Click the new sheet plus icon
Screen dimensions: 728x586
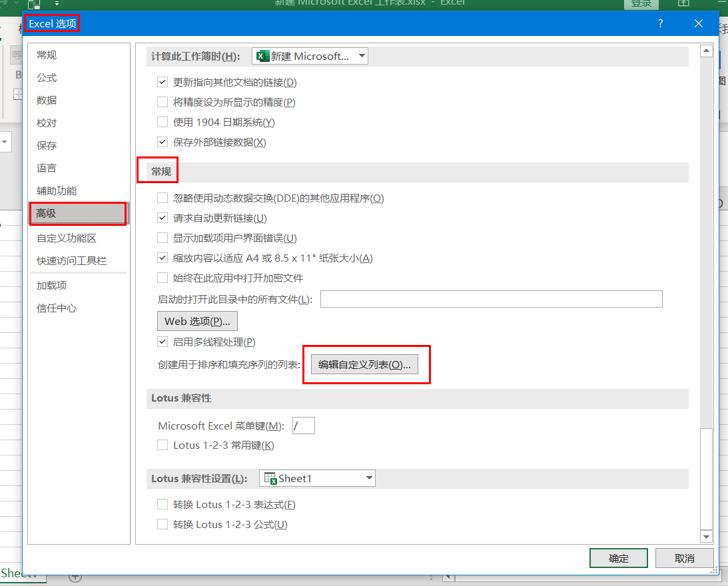click(75, 578)
